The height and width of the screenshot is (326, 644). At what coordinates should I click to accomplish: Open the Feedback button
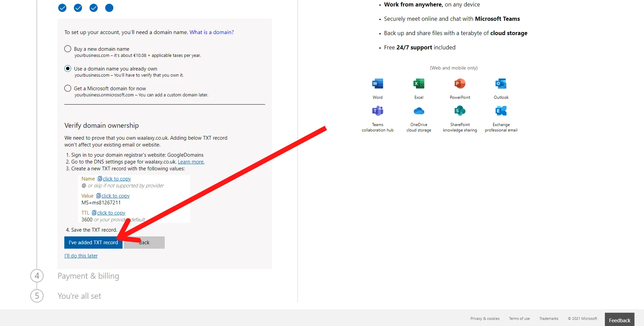click(619, 320)
